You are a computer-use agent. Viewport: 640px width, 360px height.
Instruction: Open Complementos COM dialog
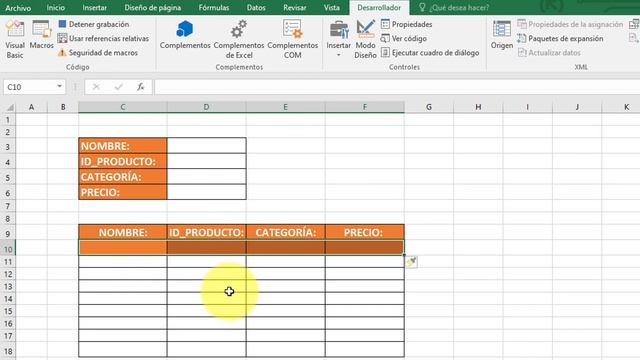[x=293, y=39]
